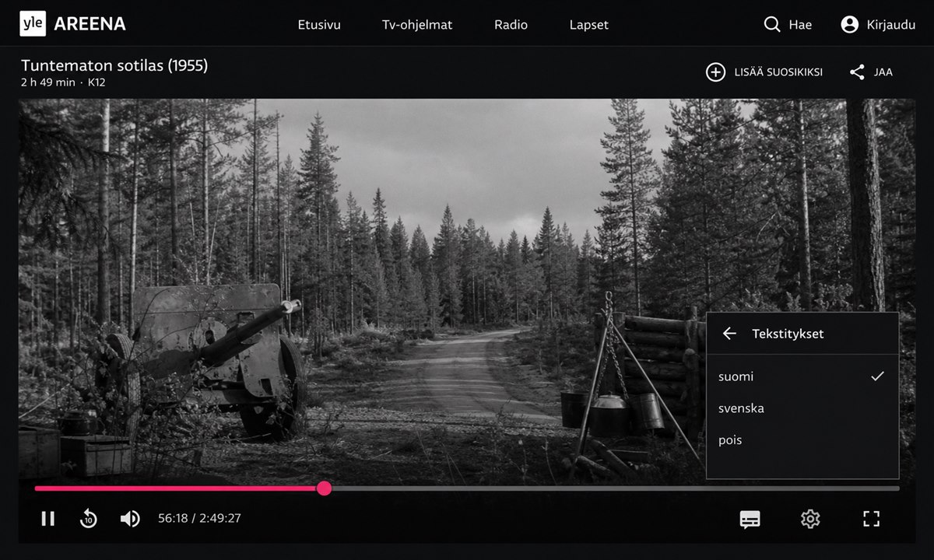Screen dimensions: 934x560
Task: Click the Hae search label
Action: 800,25
